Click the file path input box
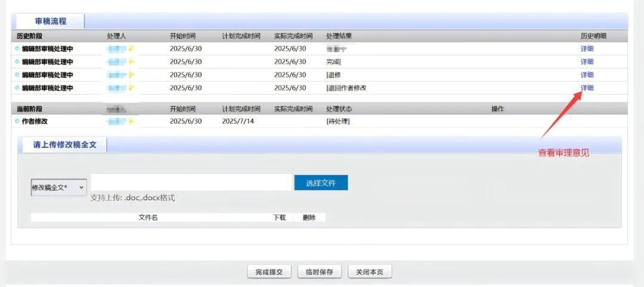Image resolution: width=644 pixels, height=287 pixels. [x=191, y=182]
